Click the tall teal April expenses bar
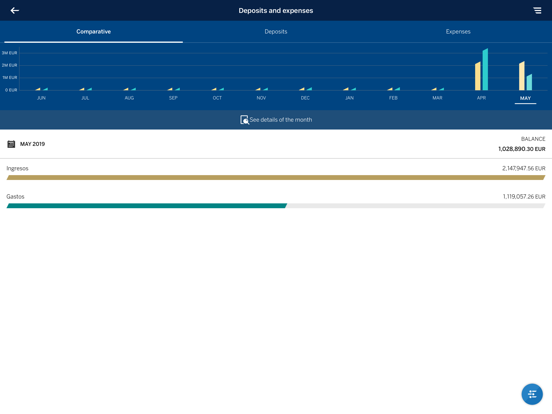 [x=485, y=69]
